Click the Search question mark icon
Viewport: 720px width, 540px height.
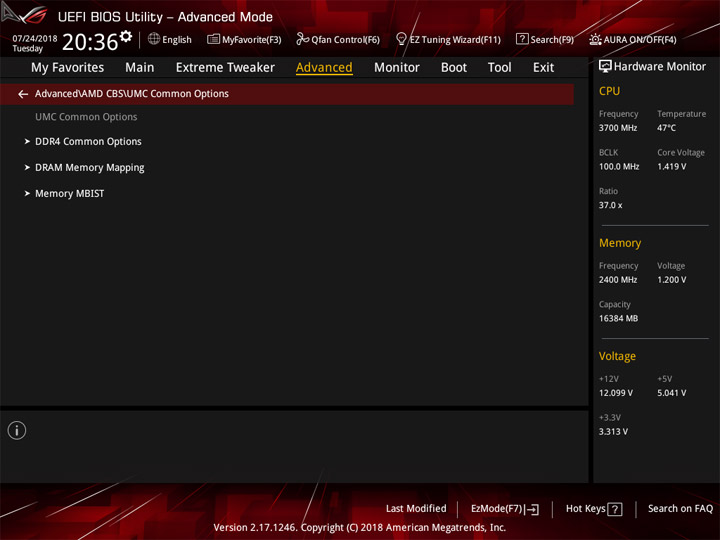coord(522,39)
